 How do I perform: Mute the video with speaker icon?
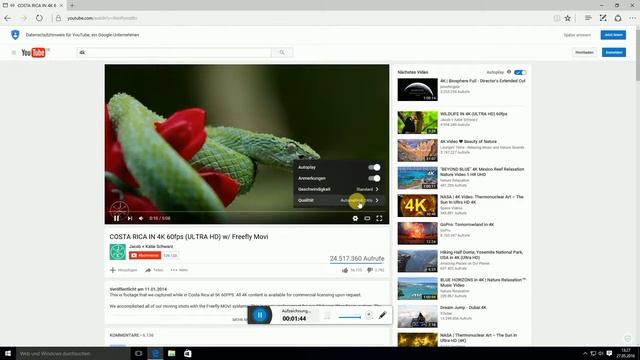[x=141, y=218]
